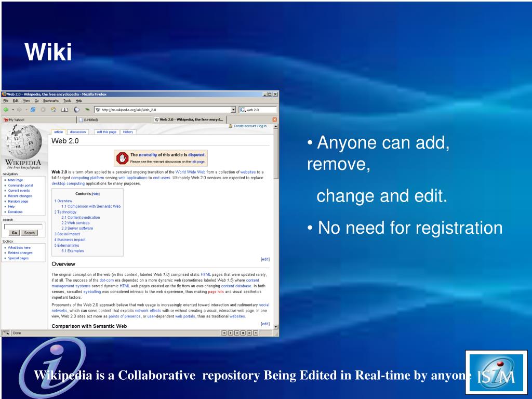Open the Back button history dropdown arrow
This screenshot has height=399, width=532.
point(13,110)
